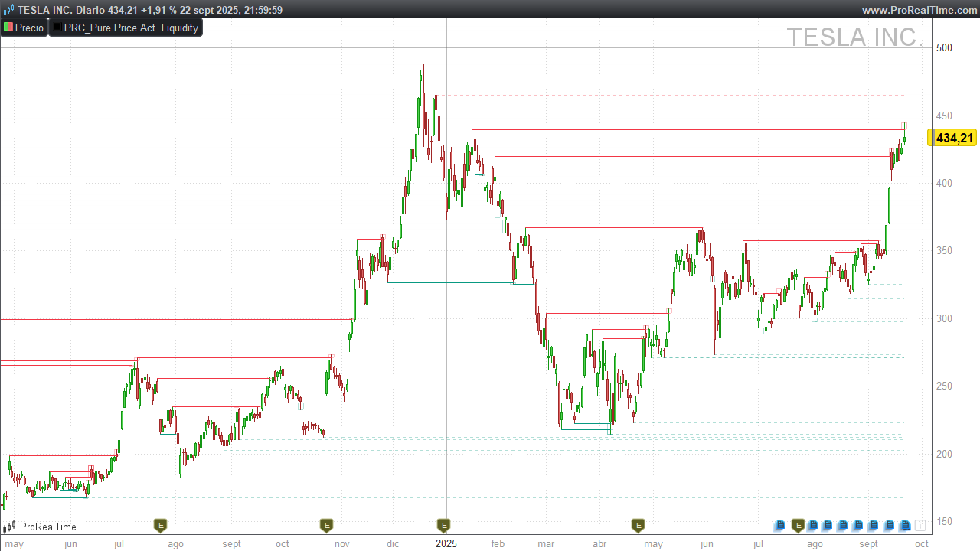
Task: Click the black PRC indicator color swatch
Action: pos(57,28)
